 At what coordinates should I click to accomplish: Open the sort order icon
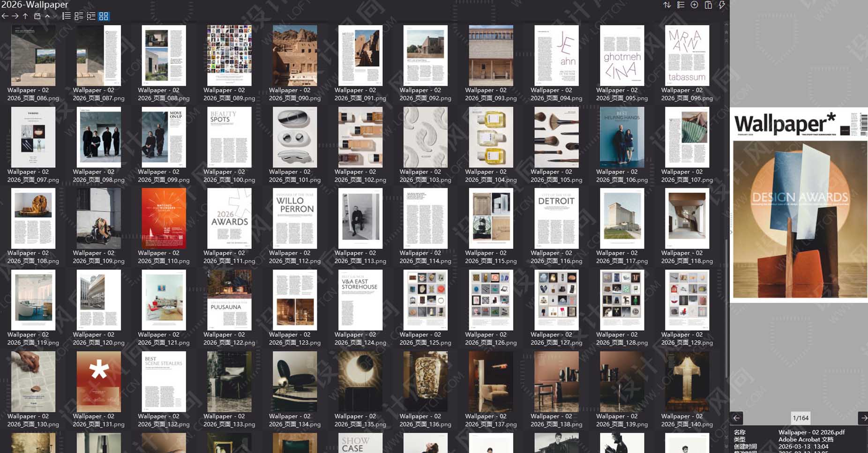(667, 5)
